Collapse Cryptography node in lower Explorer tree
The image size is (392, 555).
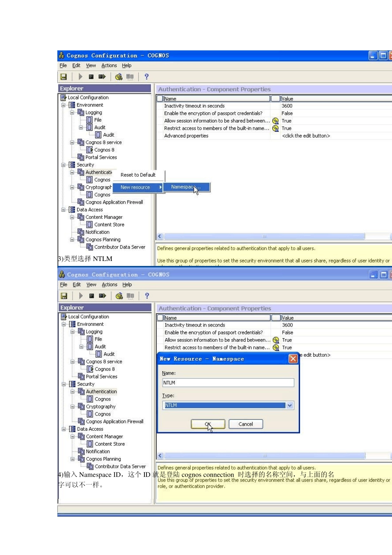[x=73, y=407]
